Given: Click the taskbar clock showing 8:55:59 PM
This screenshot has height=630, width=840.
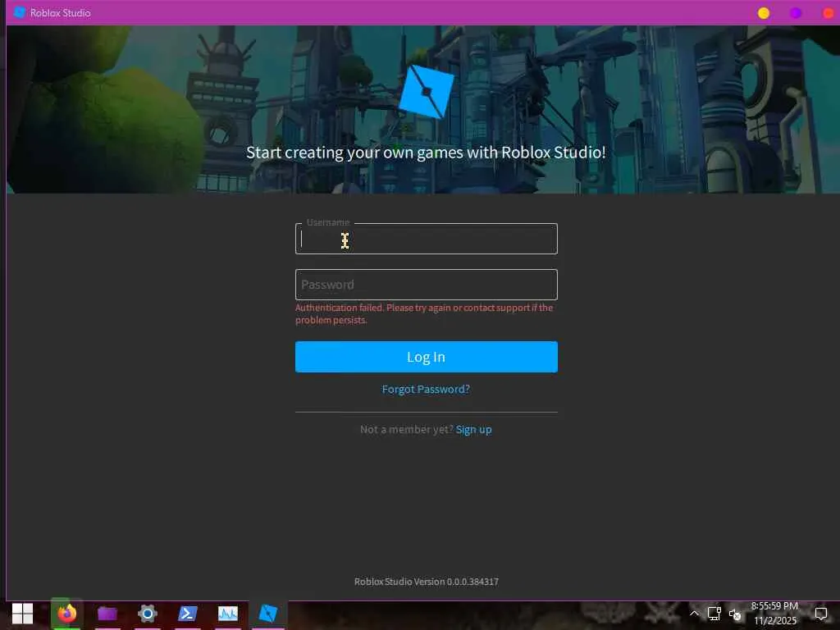Looking at the screenshot, I should pos(774,614).
